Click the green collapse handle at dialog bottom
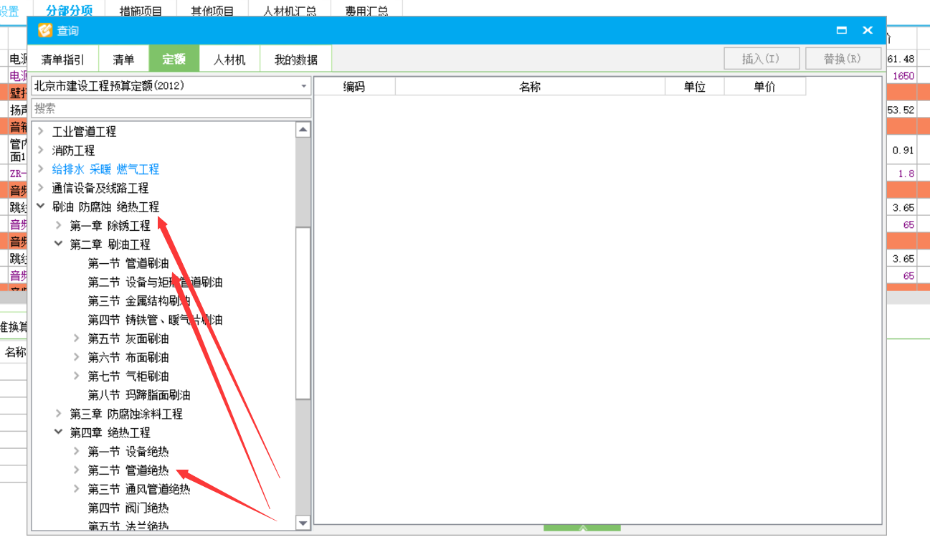The height and width of the screenshot is (560, 930). [582, 528]
